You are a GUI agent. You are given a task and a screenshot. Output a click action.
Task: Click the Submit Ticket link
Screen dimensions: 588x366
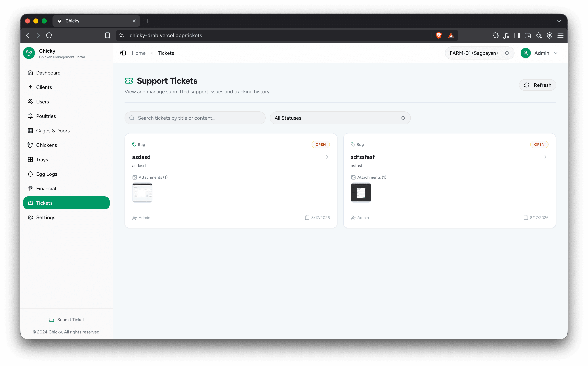66,320
